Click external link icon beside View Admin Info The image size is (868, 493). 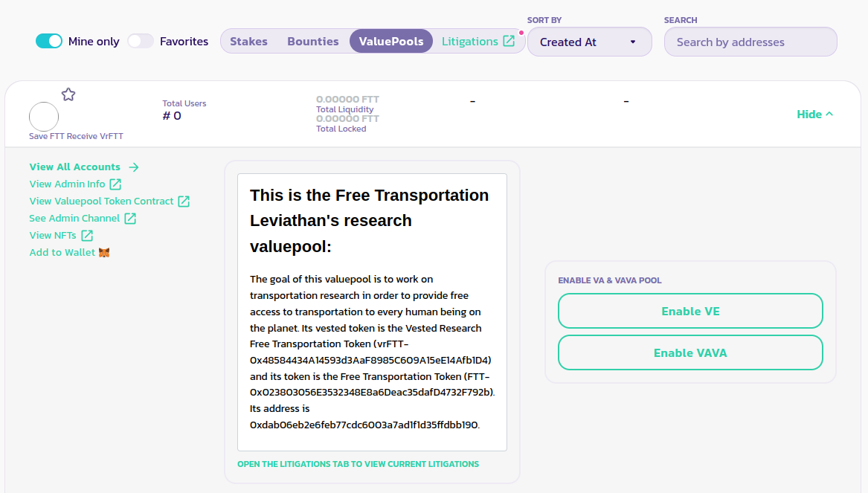[115, 184]
